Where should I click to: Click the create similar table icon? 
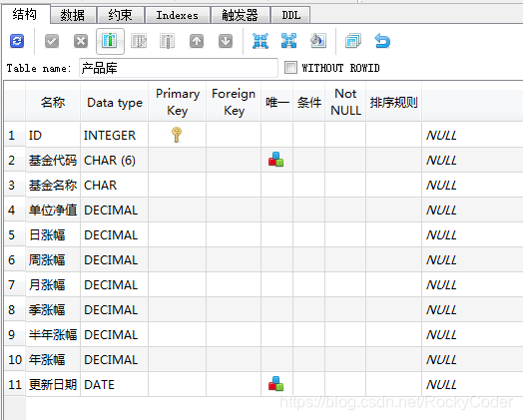point(353,41)
